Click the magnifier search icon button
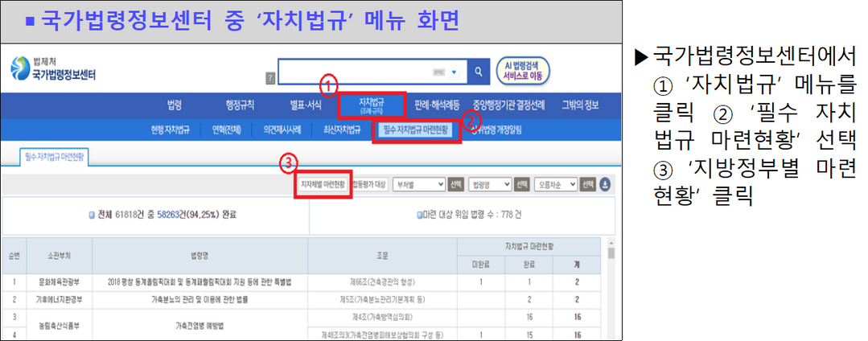The image size is (868, 341). 479,72
